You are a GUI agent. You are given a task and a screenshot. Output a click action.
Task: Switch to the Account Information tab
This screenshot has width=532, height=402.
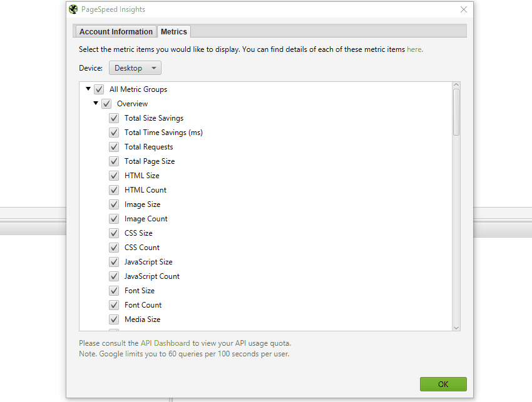tap(116, 31)
